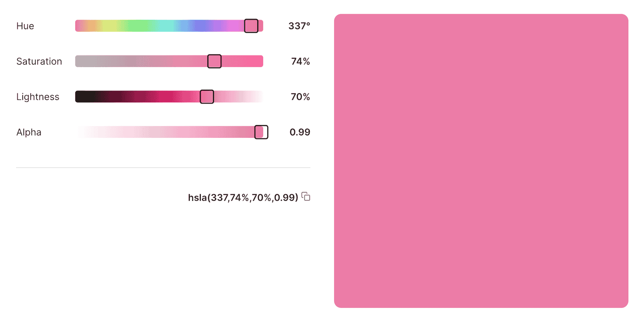Click the Alpha label
The height and width of the screenshot is (324, 644).
click(x=29, y=132)
